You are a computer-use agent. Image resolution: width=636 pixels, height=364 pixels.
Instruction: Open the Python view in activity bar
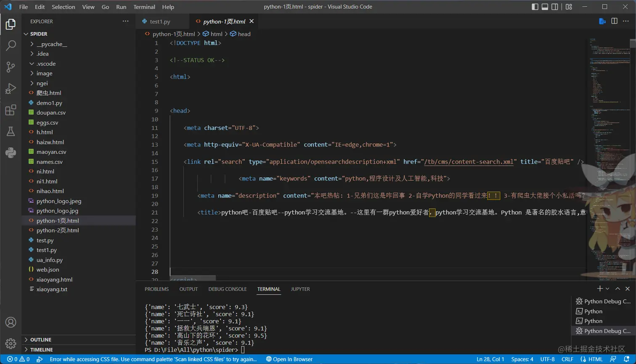pos(11,153)
